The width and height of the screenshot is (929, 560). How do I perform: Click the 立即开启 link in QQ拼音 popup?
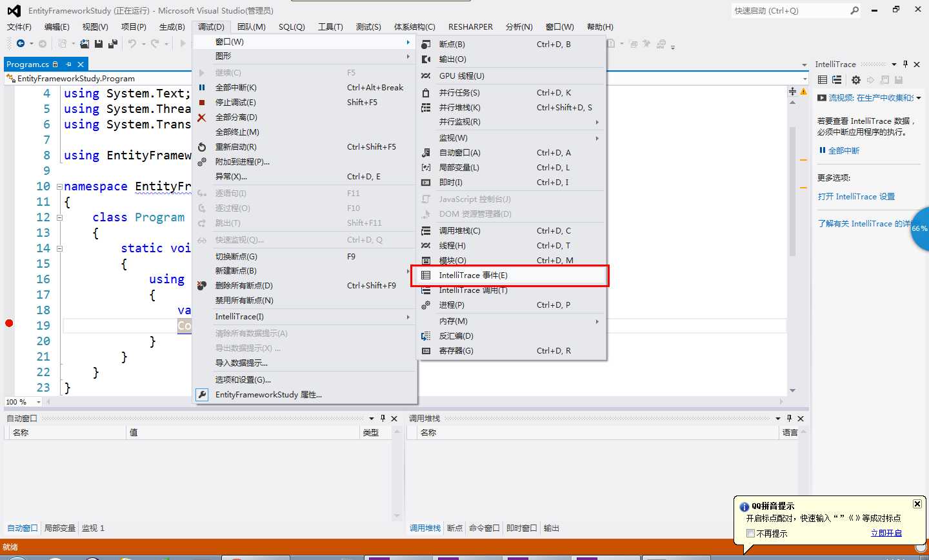[x=886, y=533]
